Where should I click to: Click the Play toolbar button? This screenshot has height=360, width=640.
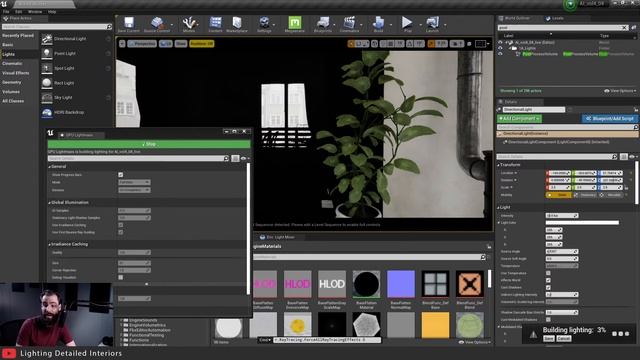tap(407, 24)
